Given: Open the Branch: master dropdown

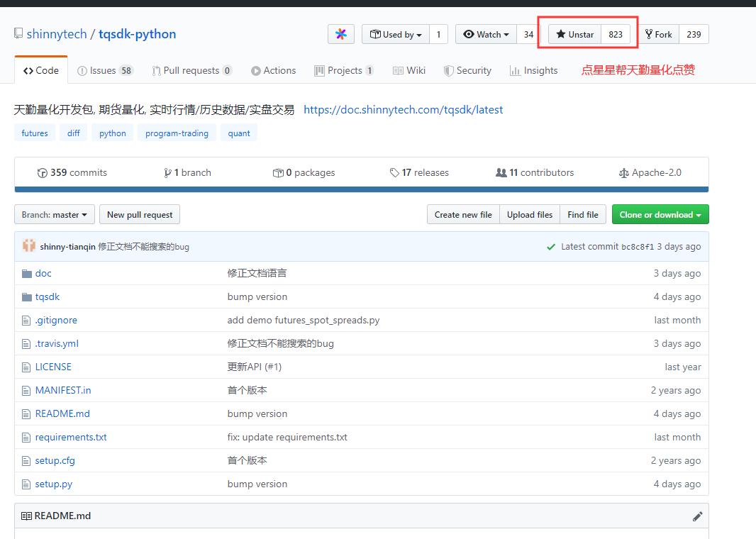Looking at the screenshot, I should pos(55,215).
